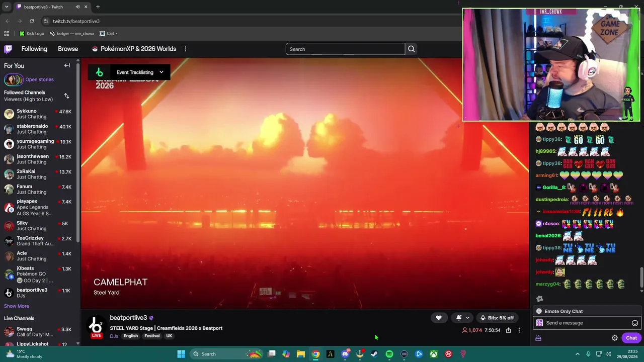Open Discord from the taskbar
644x362 pixels.
tap(345, 354)
